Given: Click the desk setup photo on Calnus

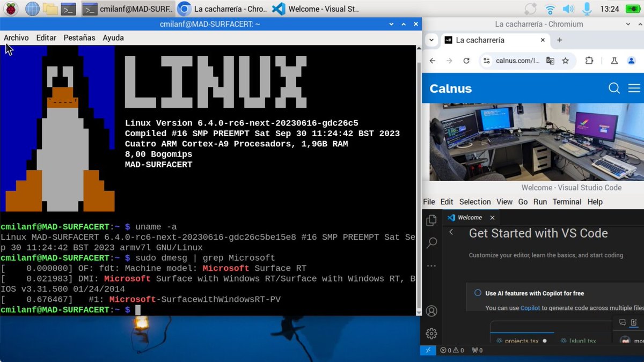Looking at the screenshot, I should pos(537,142).
